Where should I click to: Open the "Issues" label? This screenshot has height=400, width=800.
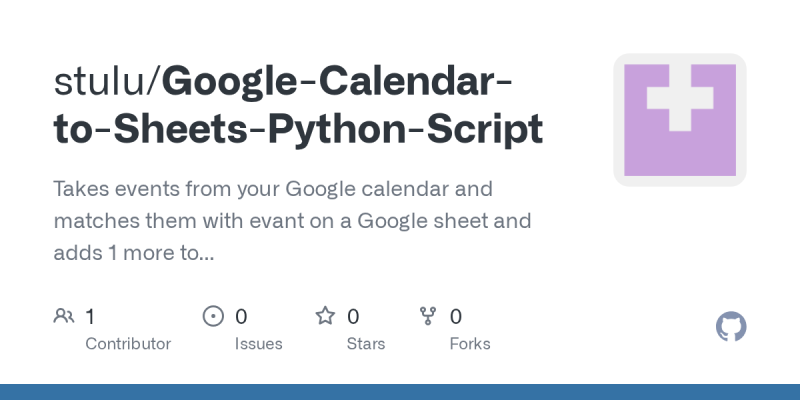(258, 344)
